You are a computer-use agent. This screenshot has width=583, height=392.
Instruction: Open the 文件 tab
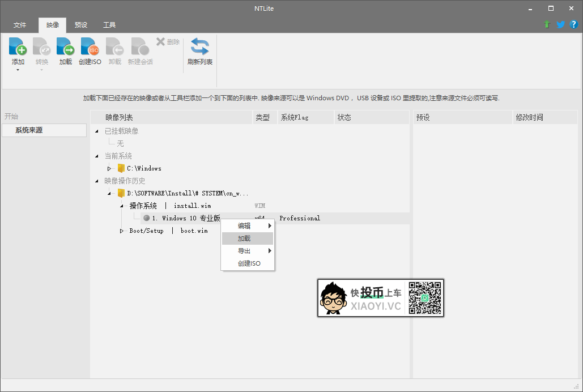(x=20, y=25)
